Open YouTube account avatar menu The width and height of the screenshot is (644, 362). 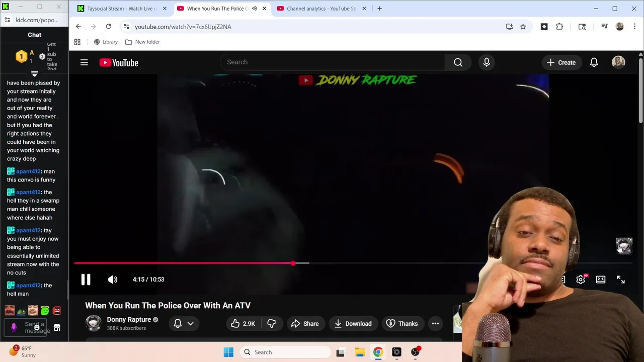[x=618, y=62]
